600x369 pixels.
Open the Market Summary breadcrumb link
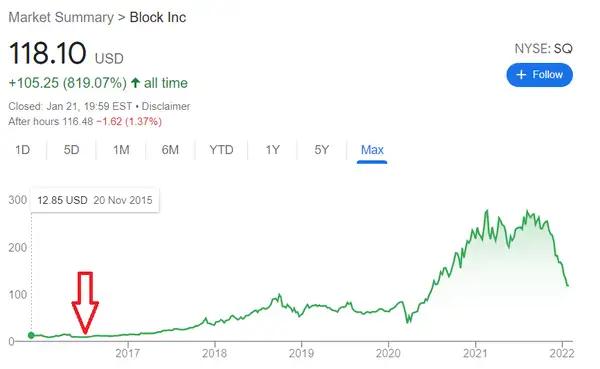(x=61, y=17)
